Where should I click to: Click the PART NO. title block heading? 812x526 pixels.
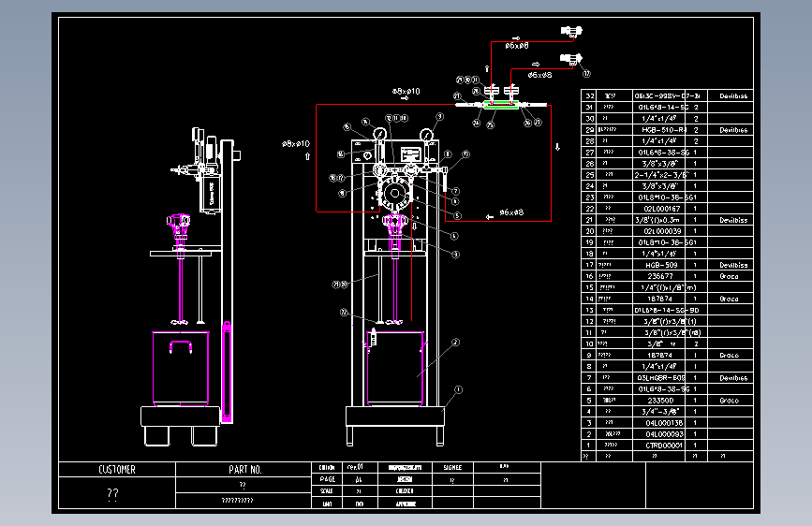click(x=245, y=470)
